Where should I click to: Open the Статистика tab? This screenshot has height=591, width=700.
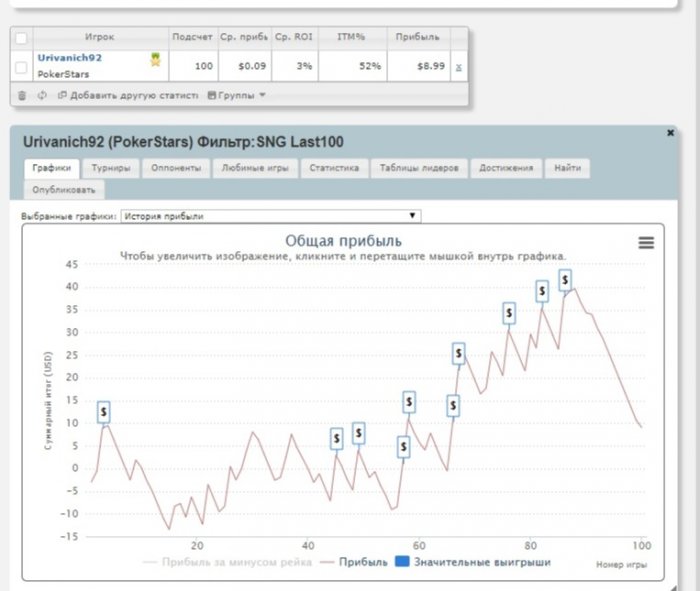click(334, 168)
